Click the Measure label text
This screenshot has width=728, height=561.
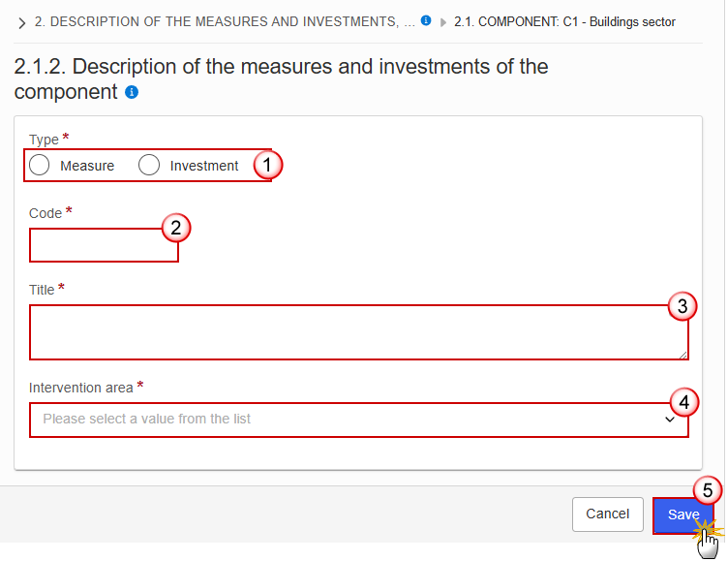click(x=87, y=166)
